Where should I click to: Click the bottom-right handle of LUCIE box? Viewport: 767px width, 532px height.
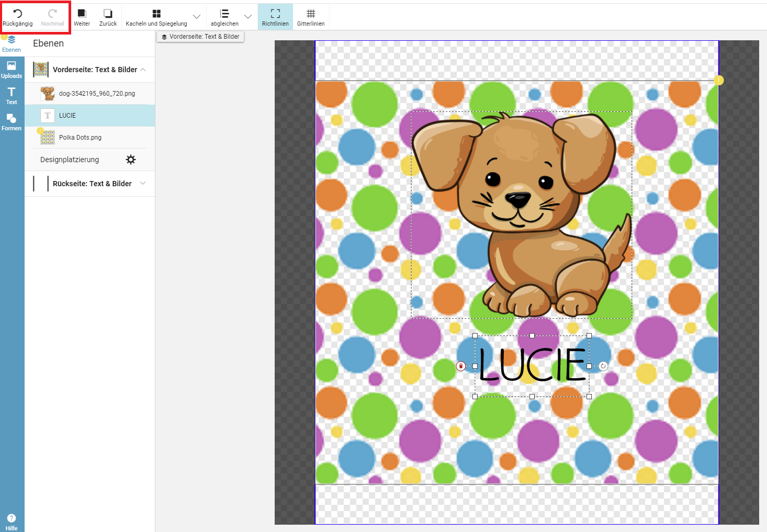pos(589,397)
